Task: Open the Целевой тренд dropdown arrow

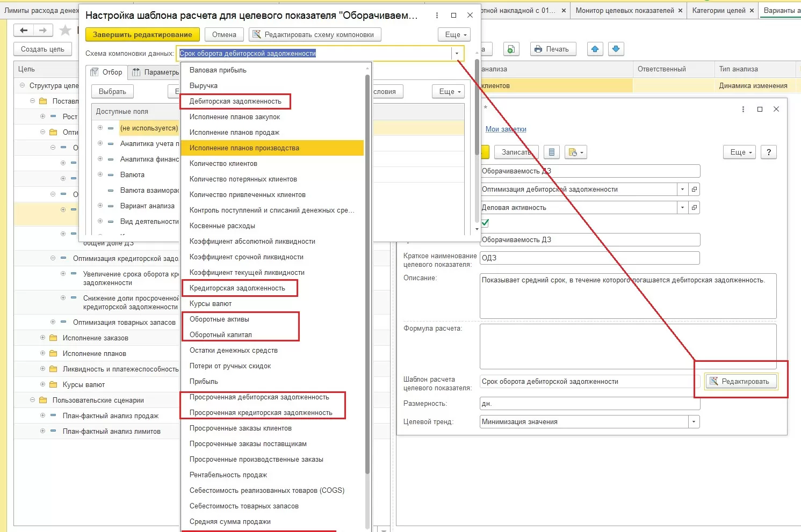Action: click(x=694, y=422)
